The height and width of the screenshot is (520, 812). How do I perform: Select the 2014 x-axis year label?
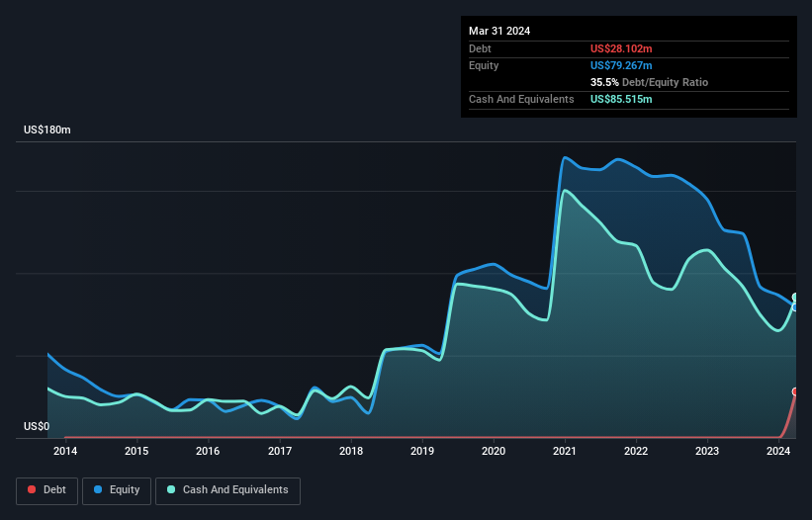click(65, 452)
